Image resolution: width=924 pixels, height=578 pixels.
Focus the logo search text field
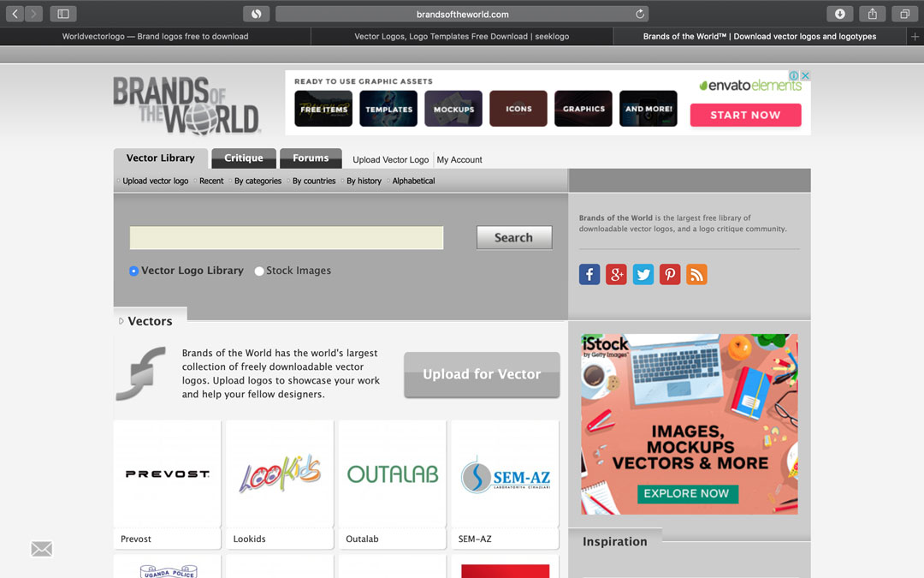point(287,238)
